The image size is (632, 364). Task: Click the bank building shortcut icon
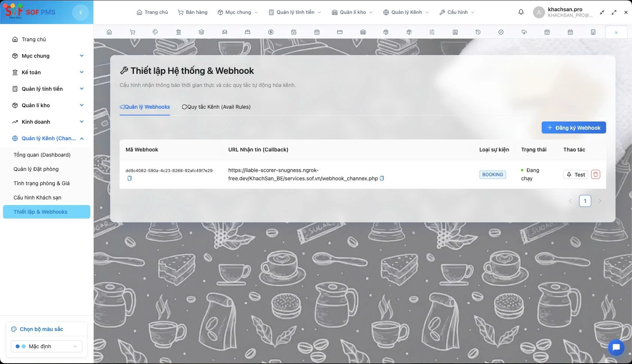click(x=178, y=32)
